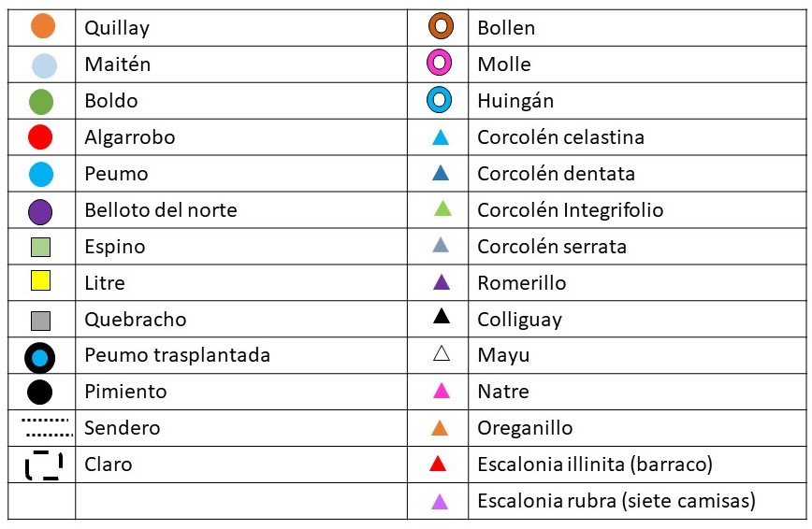This screenshot has width=812, height=529.
Task: Click the red Algarrobo circle symbol
Action: tap(40, 137)
